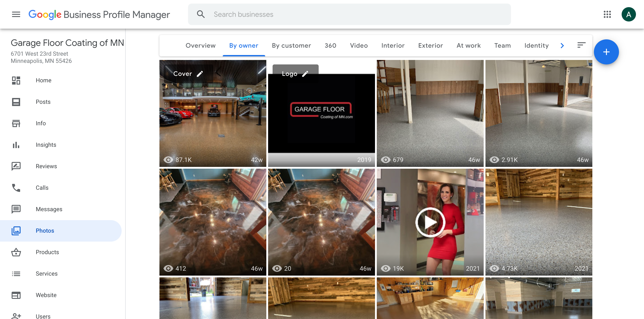Viewport: 644px width, 319px height.
Task: Click the Reviews sidebar icon
Action: (16, 166)
